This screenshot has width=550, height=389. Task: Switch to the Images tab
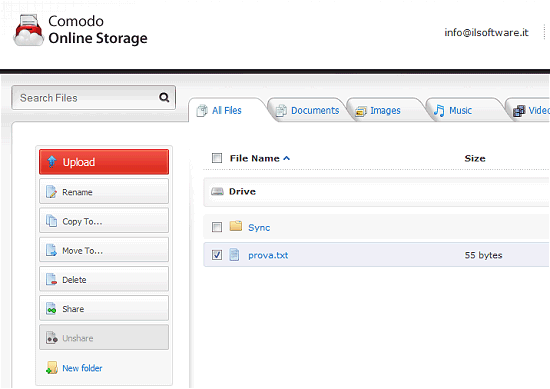point(385,110)
